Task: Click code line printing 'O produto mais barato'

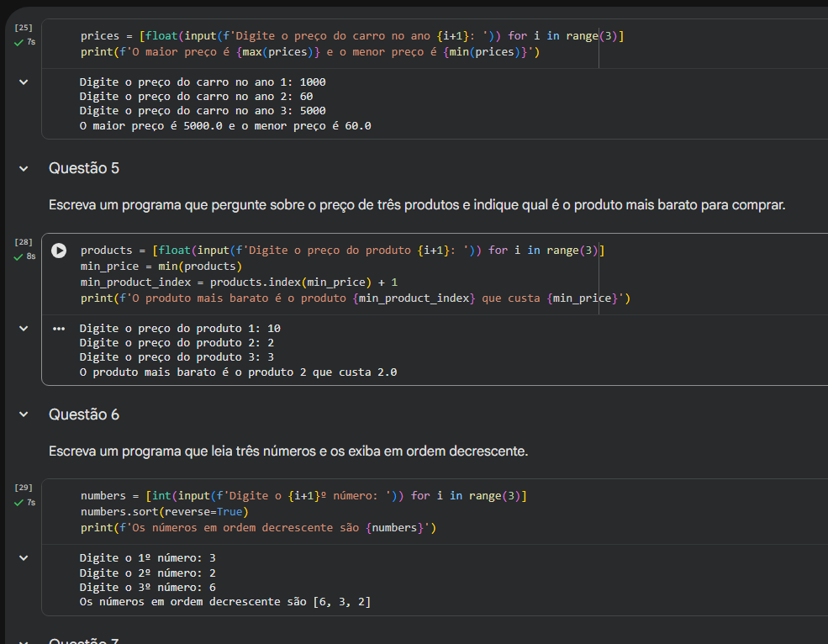Action: tap(356, 298)
